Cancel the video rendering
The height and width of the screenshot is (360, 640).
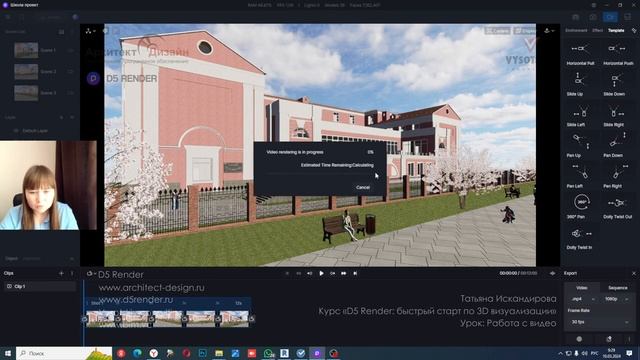tap(362, 187)
